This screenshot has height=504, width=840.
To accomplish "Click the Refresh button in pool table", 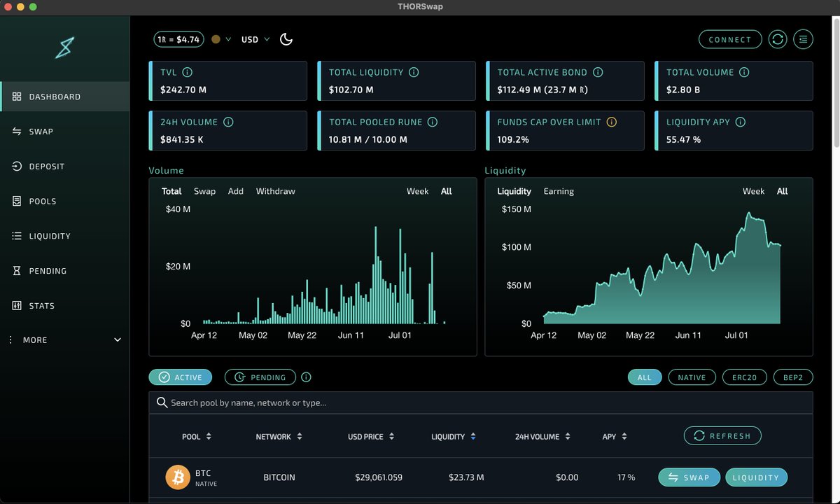I will tap(722, 436).
